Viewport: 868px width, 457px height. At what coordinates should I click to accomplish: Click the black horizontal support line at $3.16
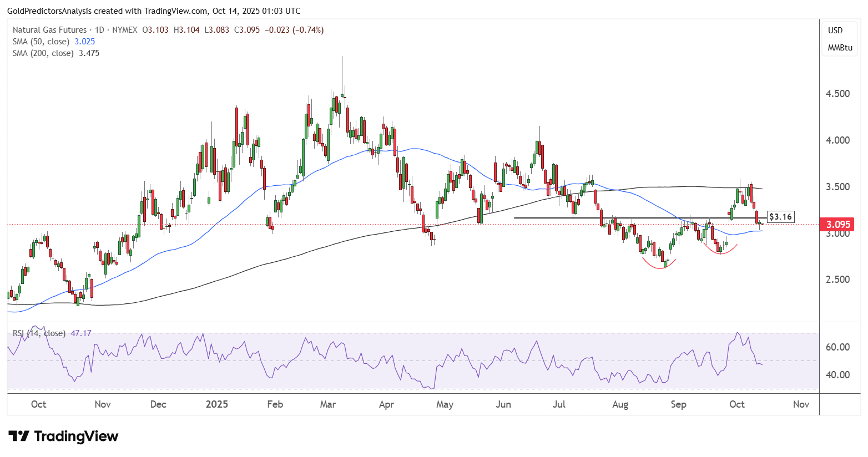point(555,217)
